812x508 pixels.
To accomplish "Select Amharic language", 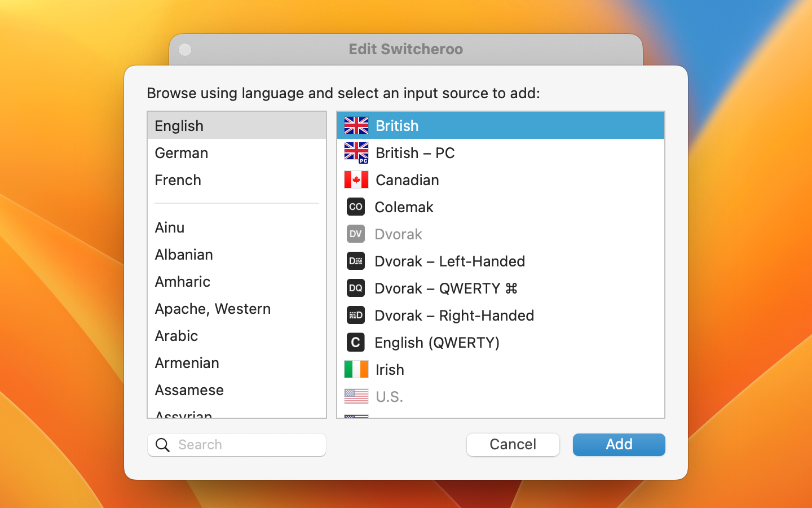I will pos(237,281).
